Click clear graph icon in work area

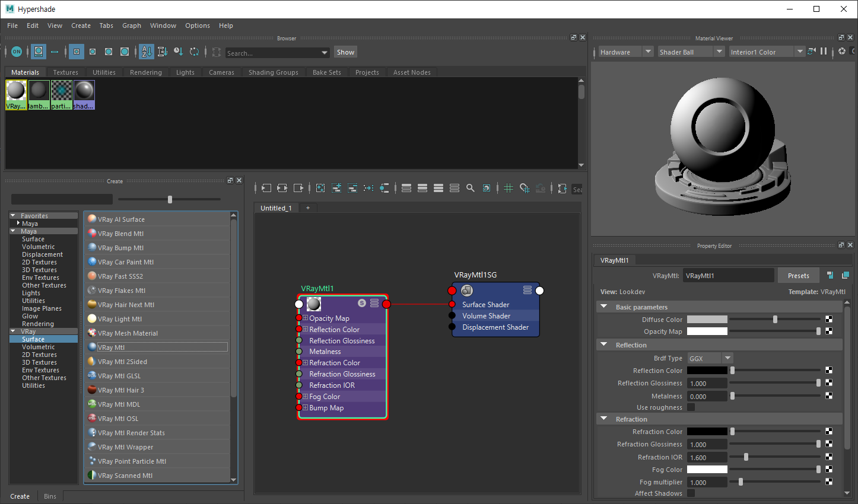320,188
